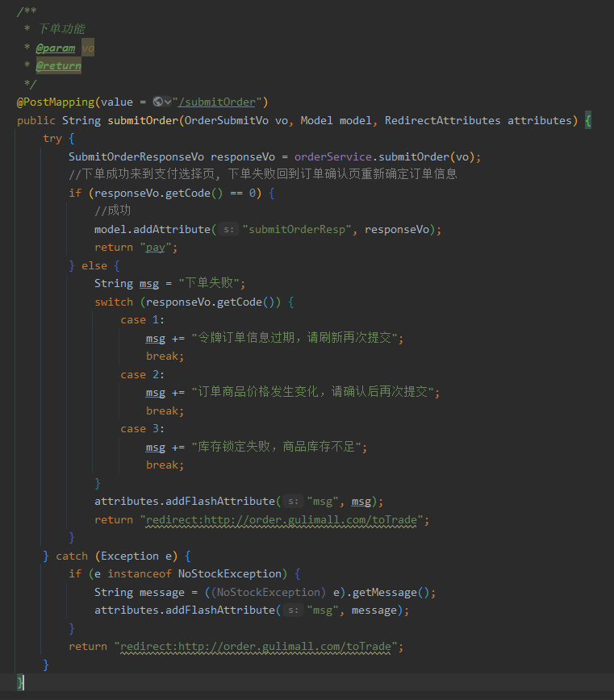Image resolution: width=614 pixels, height=700 pixels.
Task: Open the "/submitOrder" mapping link
Action: pos(217,102)
